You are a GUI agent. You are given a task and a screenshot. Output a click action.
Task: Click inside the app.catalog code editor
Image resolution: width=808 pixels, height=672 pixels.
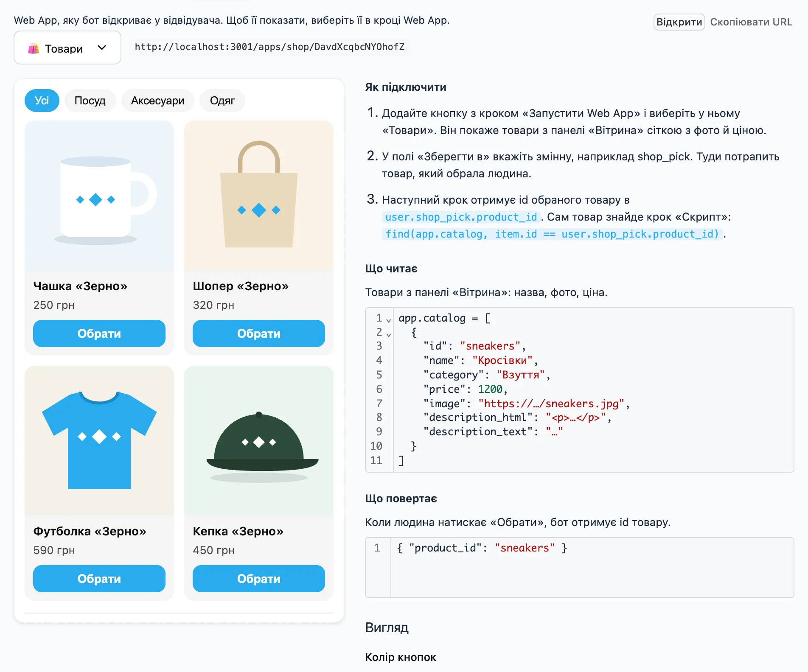(579, 389)
